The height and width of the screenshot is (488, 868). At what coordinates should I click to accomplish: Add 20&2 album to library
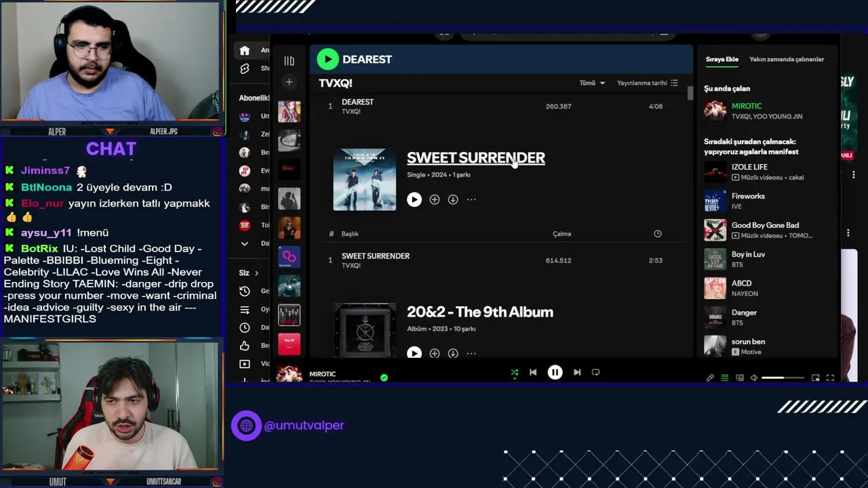435,353
